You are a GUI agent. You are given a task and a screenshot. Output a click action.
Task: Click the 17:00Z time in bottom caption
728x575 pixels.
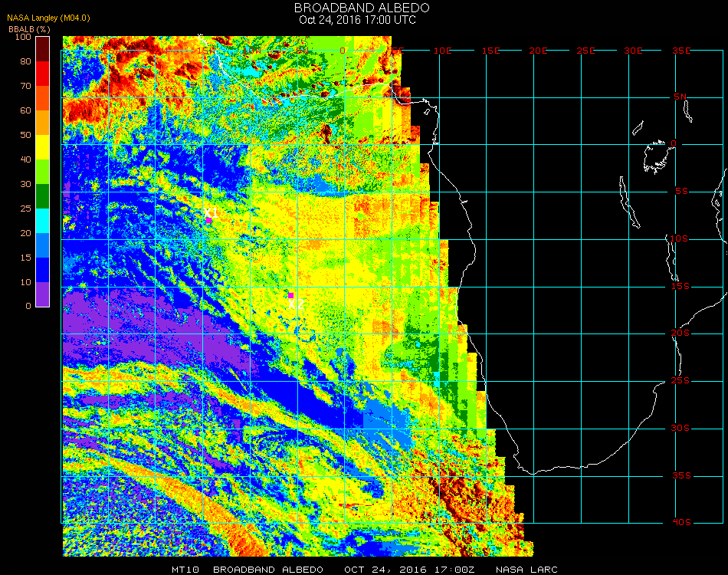(454, 570)
